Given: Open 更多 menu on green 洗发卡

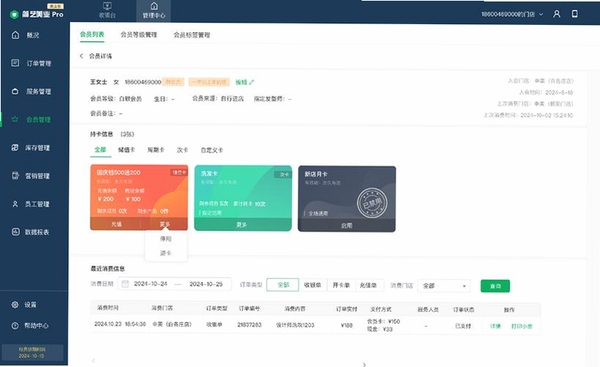Looking at the screenshot, I should pyautogui.click(x=243, y=225).
